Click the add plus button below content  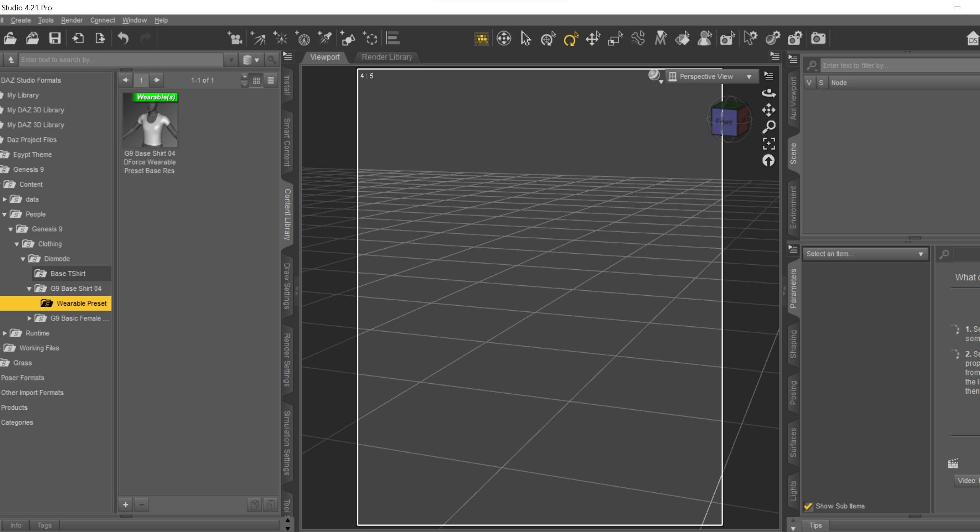pos(126,504)
